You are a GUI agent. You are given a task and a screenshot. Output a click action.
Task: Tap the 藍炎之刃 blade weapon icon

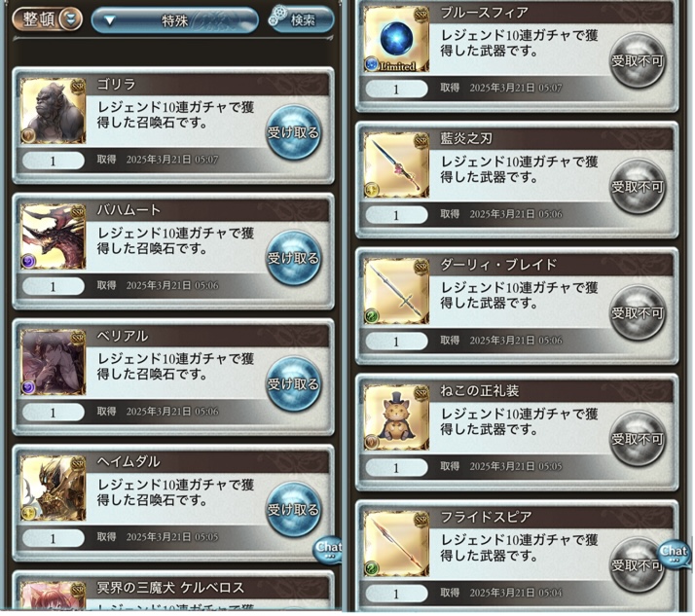396,165
